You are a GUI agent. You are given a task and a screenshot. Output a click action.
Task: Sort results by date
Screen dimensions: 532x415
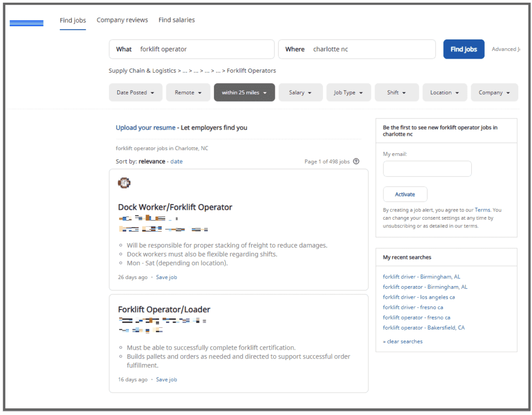[x=177, y=162]
